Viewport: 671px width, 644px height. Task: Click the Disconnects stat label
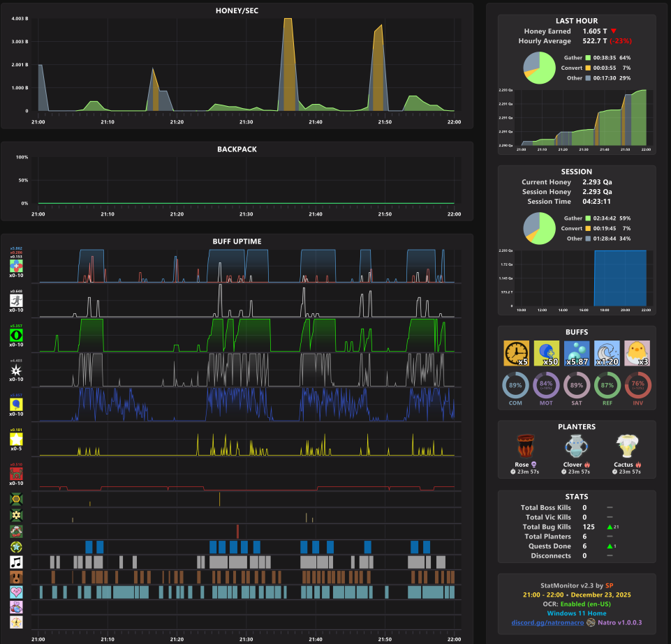coord(551,556)
